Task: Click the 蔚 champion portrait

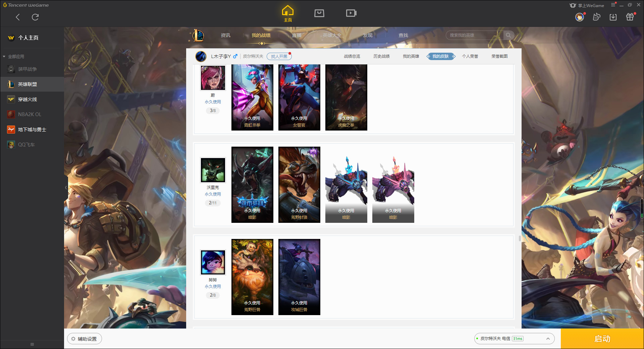Action: point(213,78)
